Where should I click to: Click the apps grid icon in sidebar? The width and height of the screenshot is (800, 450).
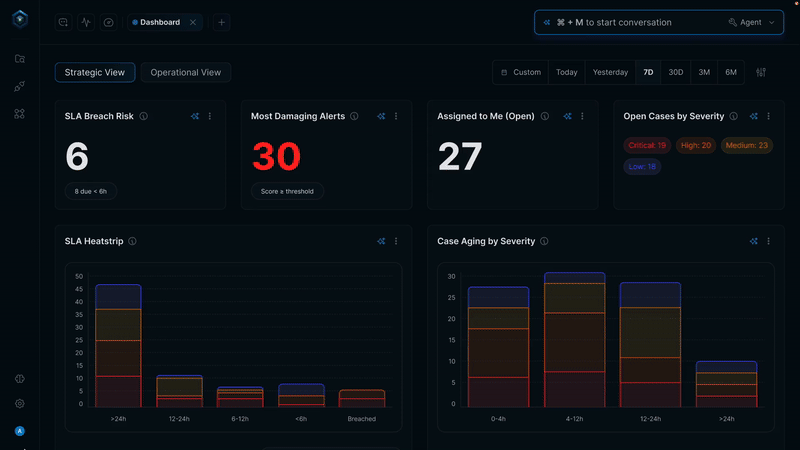(20, 114)
